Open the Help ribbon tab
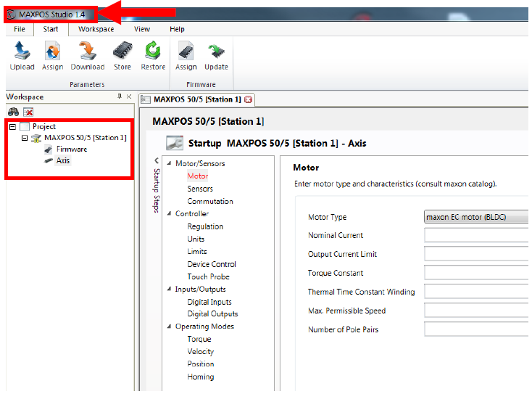The height and width of the screenshot is (394, 532). [177, 29]
